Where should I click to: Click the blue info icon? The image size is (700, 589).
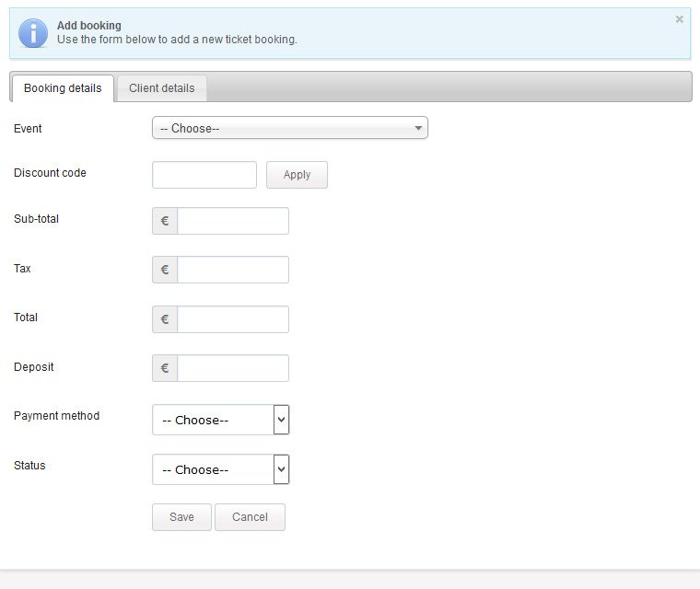pos(33,33)
